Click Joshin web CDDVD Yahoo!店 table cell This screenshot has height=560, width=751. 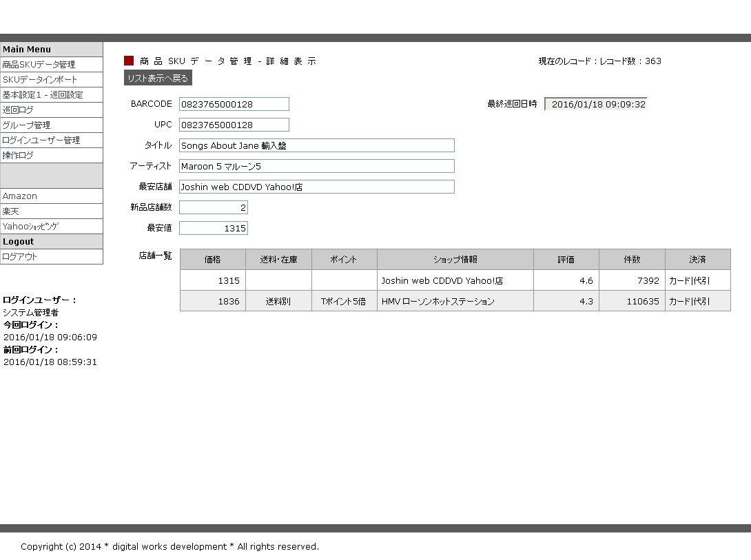pyautogui.click(x=455, y=280)
